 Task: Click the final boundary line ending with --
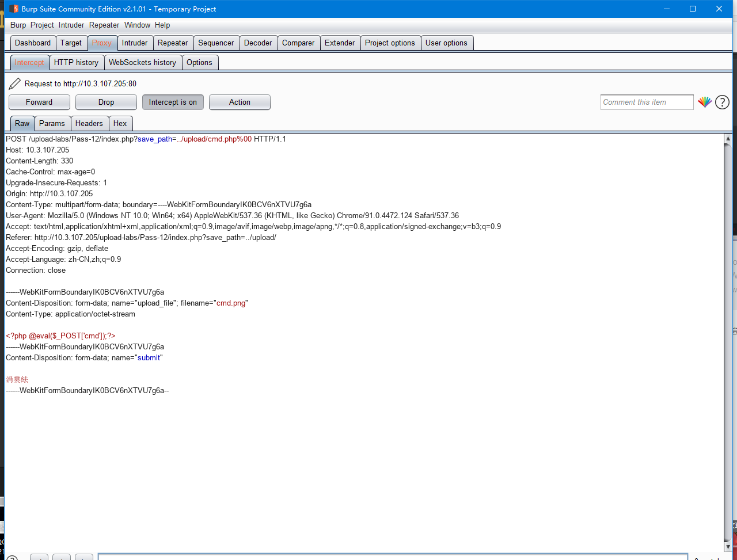[x=87, y=390]
